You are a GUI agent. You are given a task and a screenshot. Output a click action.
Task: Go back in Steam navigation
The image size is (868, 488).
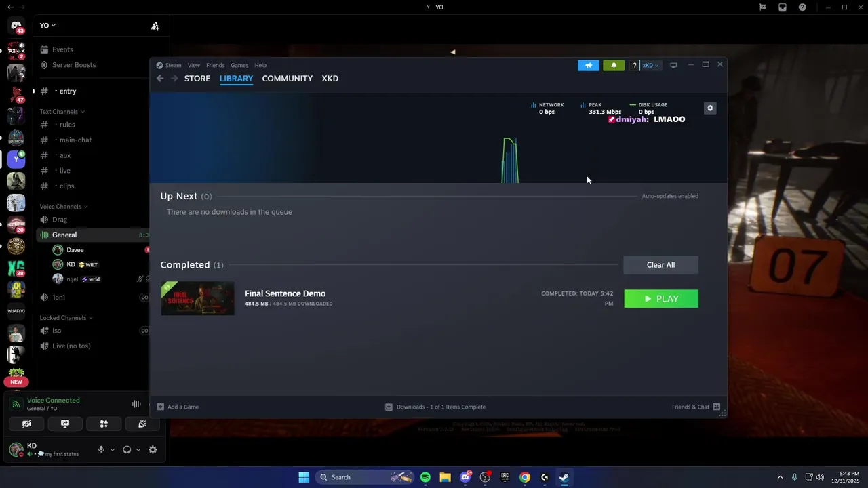pos(160,79)
